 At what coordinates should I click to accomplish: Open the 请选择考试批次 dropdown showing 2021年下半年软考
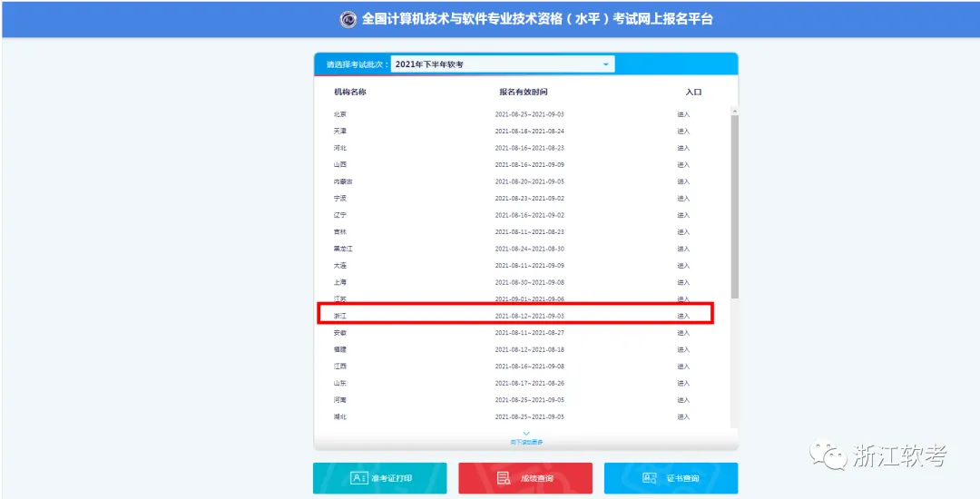(x=503, y=64)
